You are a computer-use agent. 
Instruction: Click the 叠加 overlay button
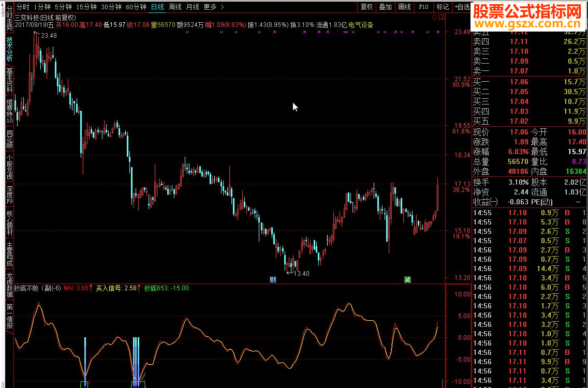[386, 7]
